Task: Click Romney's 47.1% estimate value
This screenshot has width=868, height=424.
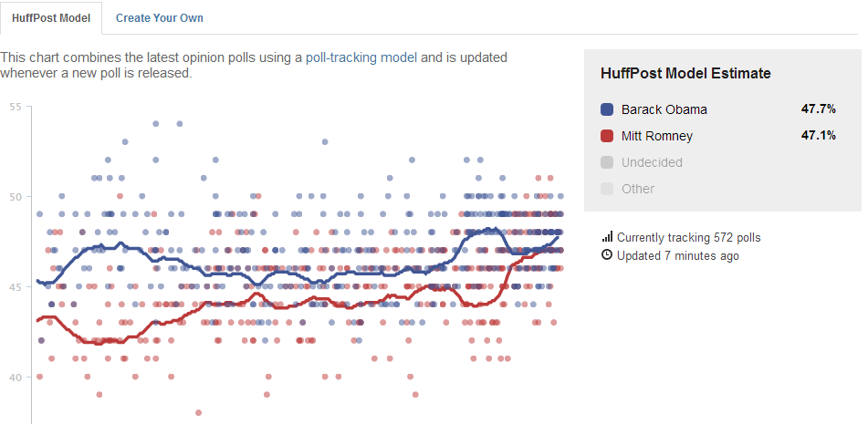Action: (x=818, y=136)
